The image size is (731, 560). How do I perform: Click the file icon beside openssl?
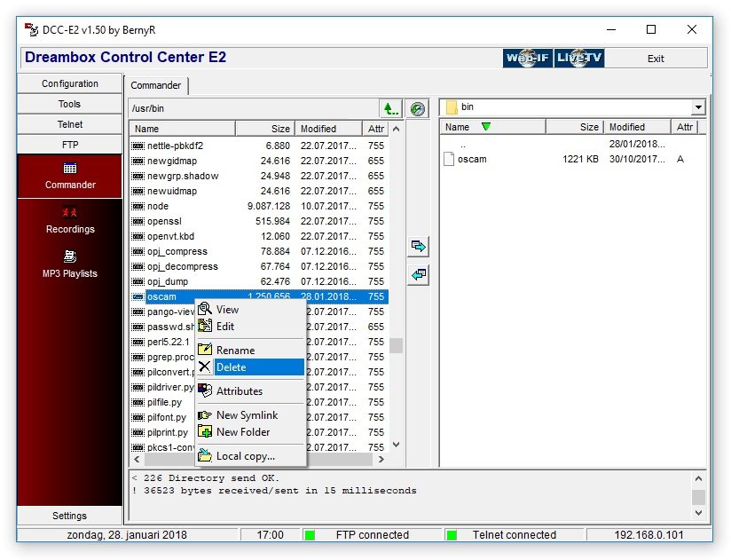click(x=138, y=222)
